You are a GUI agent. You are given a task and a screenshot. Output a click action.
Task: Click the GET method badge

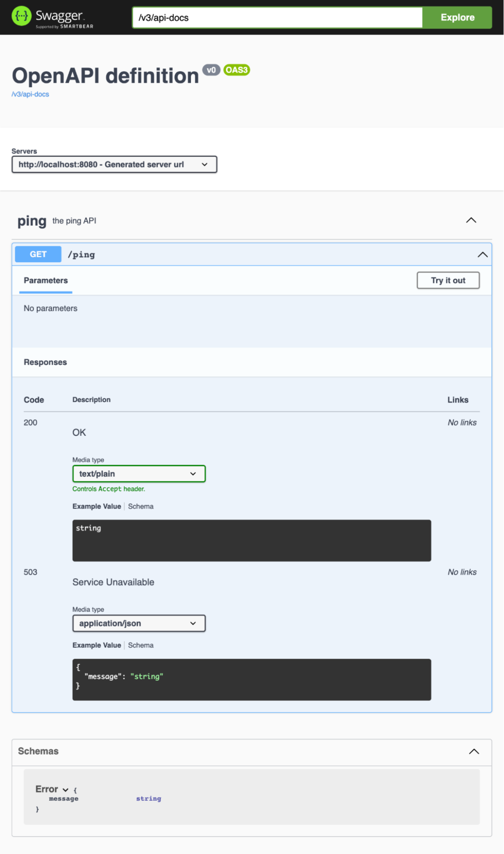point(38,254)
